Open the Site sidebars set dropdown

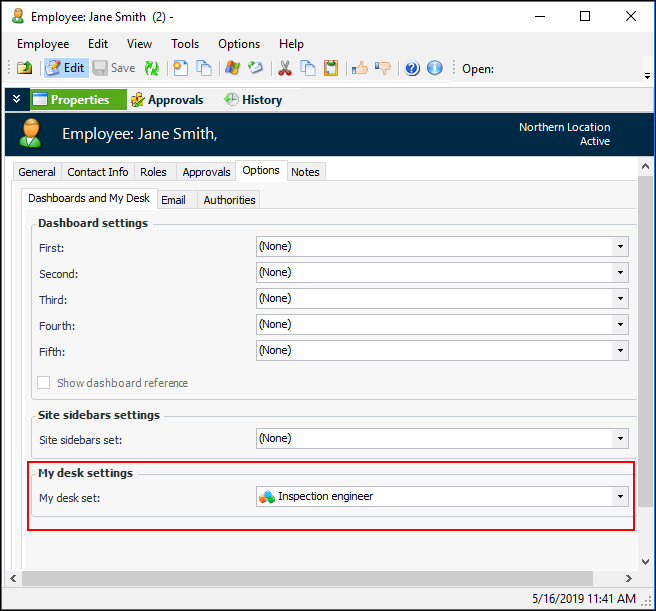pyautogui.click(x=620, y=438)
